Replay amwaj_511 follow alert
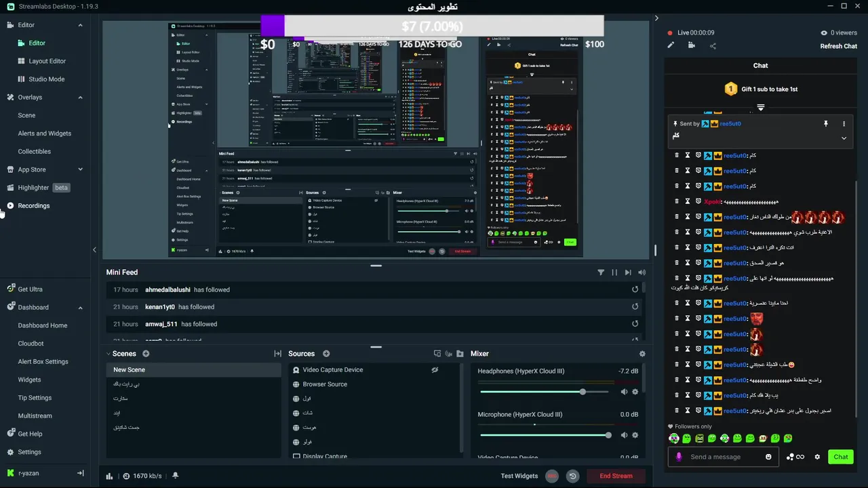Image resolution: width=868 pixels, height=488 pixels. coord(635,324)
